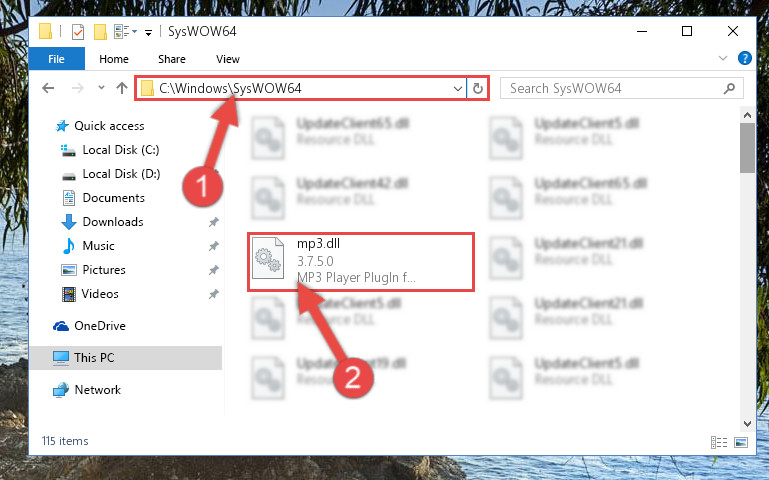Expand the ribbon chevron
The image size is (769, 480).
(723, 58)
